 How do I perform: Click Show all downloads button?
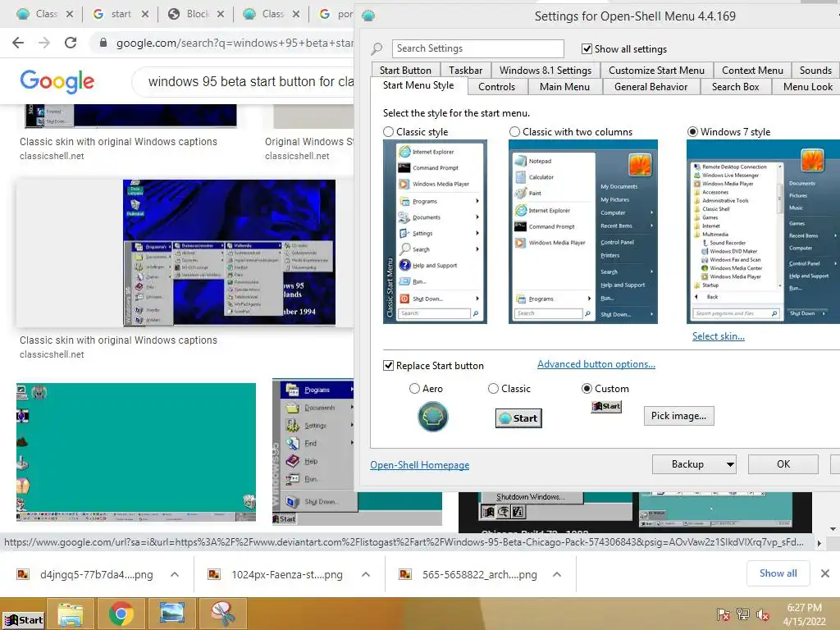(x=778, y=573)
